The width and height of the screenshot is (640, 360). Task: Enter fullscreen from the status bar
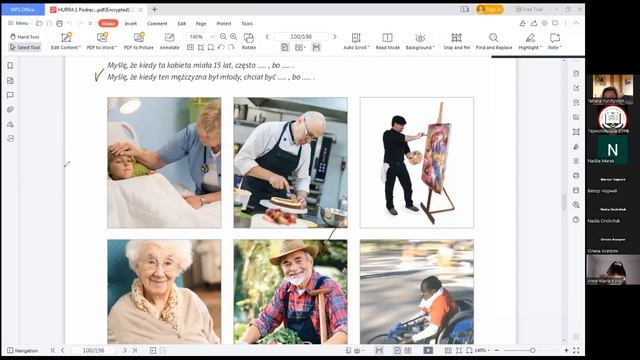[x=576, y=350]
